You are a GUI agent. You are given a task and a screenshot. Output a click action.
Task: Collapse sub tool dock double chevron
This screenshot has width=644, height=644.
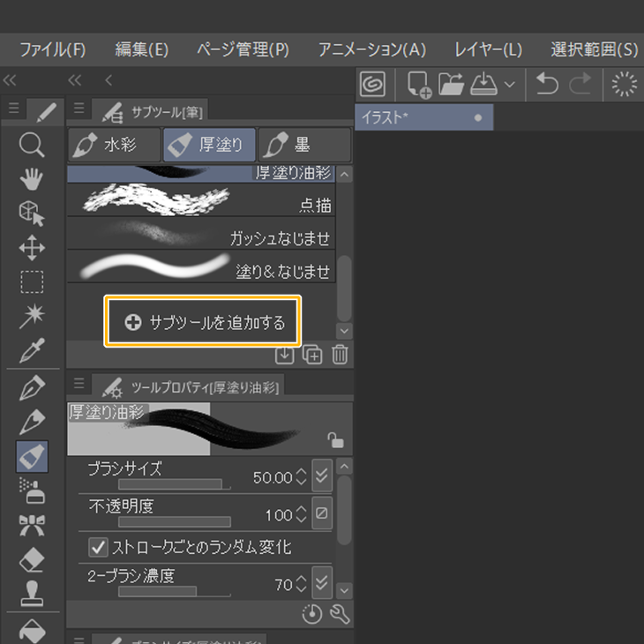[x=75, y=79]
